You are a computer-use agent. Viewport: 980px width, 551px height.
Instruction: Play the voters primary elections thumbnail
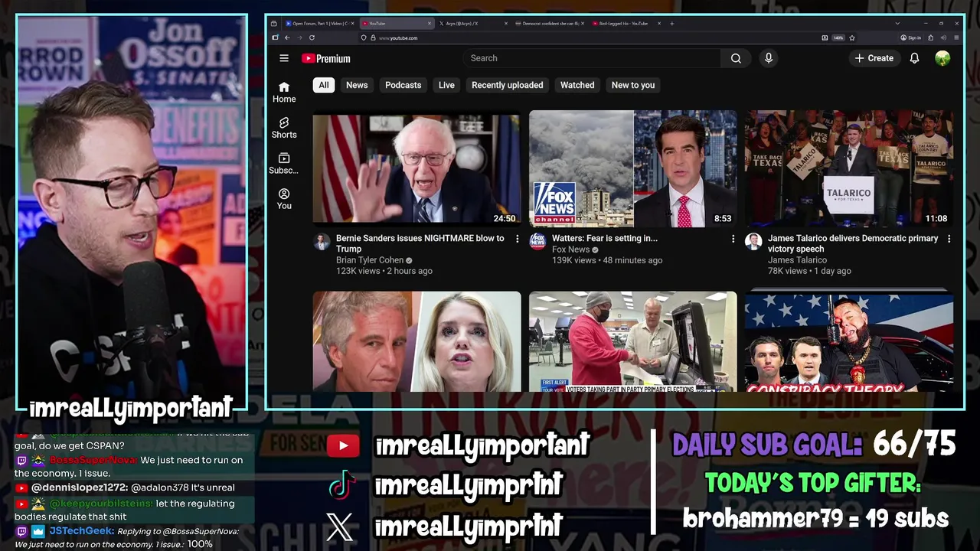click(x=633, y=341)
